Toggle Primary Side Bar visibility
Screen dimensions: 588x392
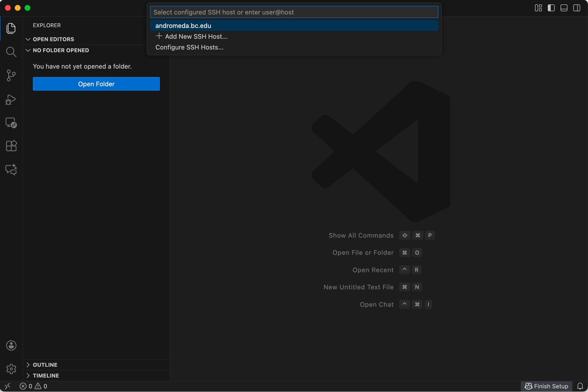coord(551,8)
